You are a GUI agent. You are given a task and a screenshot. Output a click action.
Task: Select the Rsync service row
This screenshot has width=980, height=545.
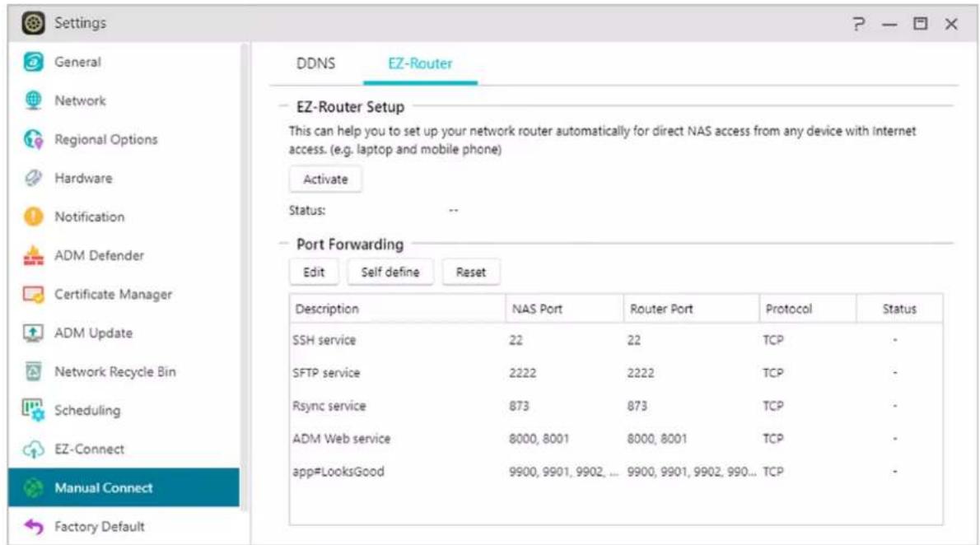616,406
